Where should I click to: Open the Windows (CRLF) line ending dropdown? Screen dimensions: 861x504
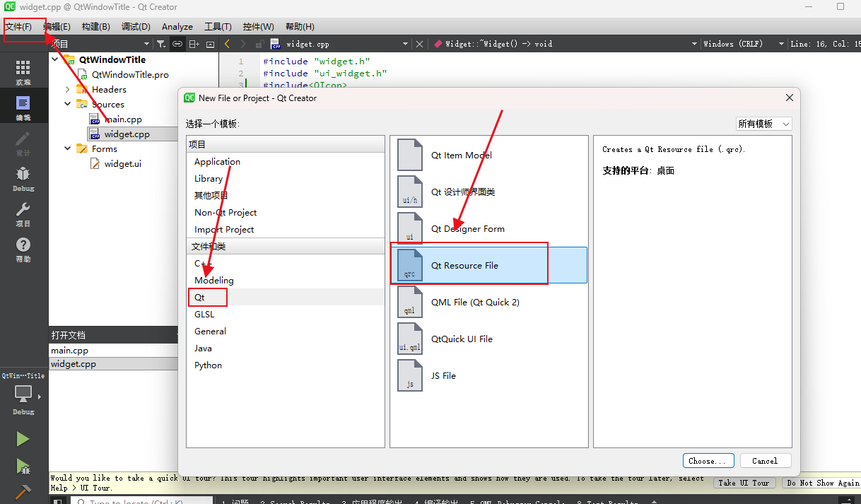pos(744,44)
